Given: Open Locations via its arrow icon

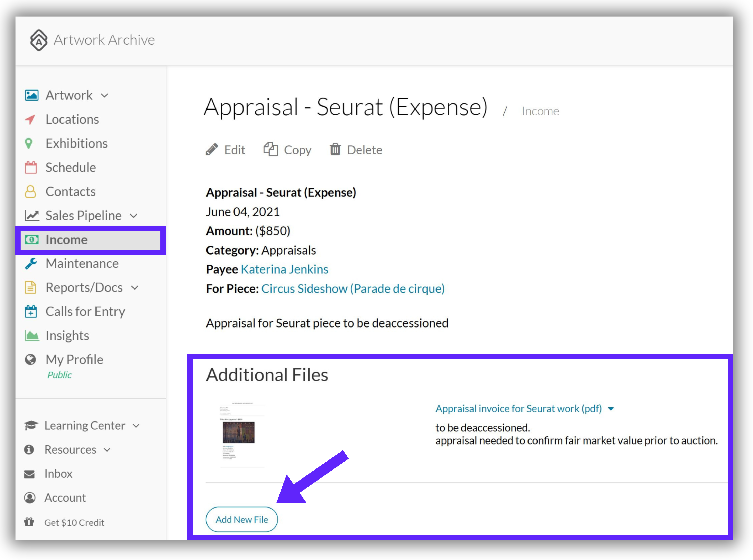Looking at the screenshot, I should tap(30, 119).
